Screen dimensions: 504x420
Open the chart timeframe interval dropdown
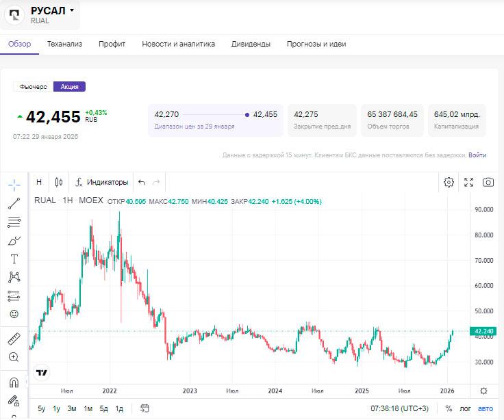39,182
